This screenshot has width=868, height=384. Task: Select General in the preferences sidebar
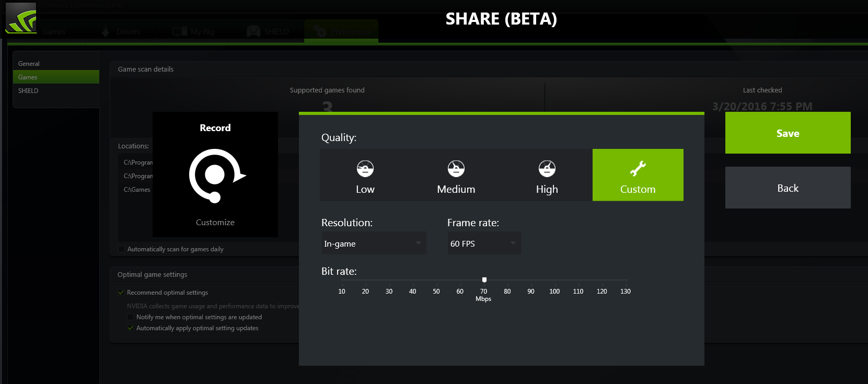(56, 64)
